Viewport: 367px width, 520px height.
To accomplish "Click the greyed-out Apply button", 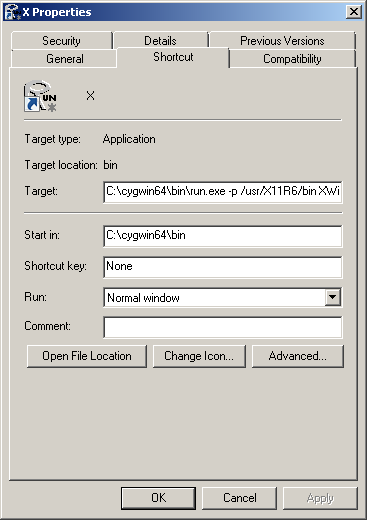I will 320,498.
